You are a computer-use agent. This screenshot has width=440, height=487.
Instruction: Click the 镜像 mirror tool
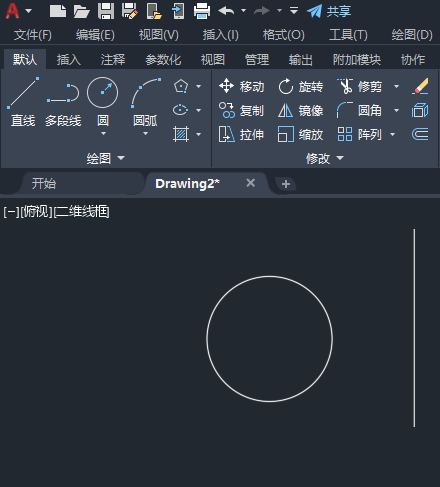pos(301,110)
